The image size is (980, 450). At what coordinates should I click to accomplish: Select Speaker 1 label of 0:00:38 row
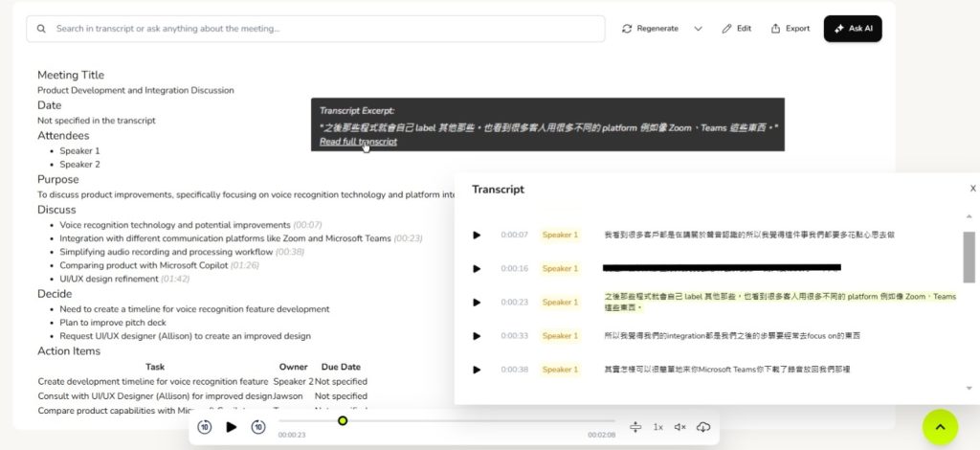point(560,370)
